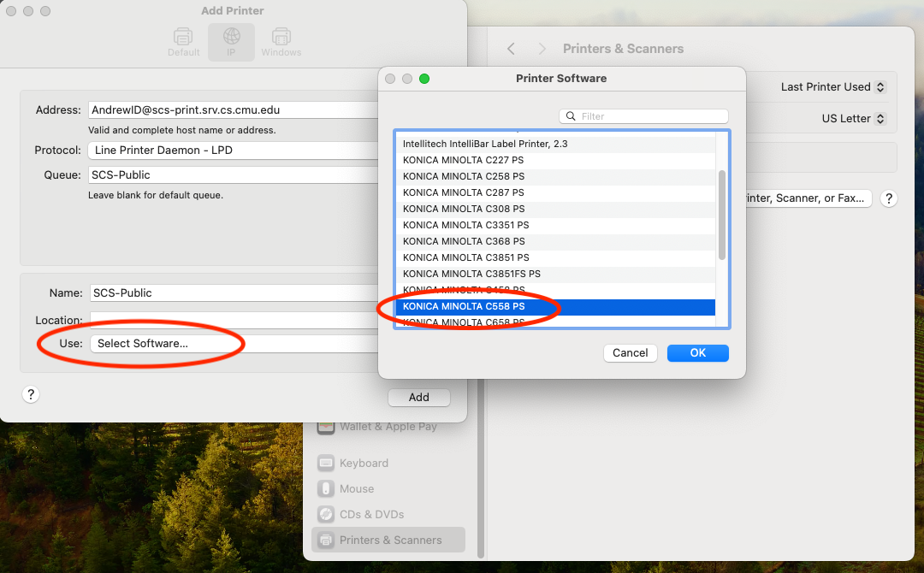Click help button in Printers & Scanners

[x=889, y=198]
